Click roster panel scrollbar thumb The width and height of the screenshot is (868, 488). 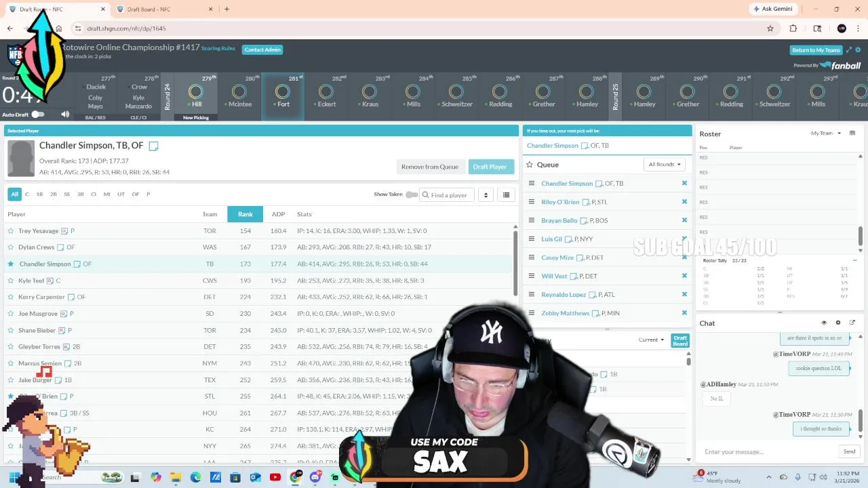[861, 235]
